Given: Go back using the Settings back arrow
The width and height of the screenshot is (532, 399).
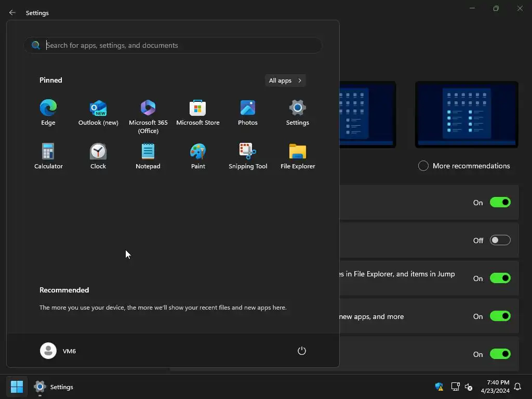Looking at the screenshot, I should (x=12, y=12).
